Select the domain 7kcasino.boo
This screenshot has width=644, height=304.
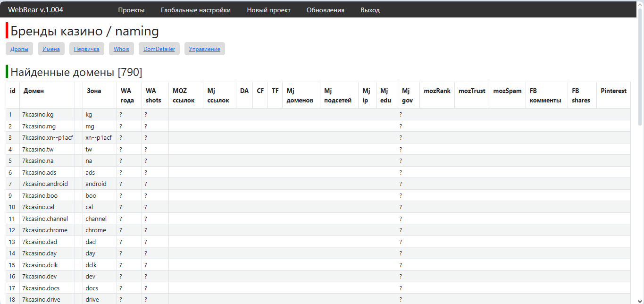(x=40, y=195)
